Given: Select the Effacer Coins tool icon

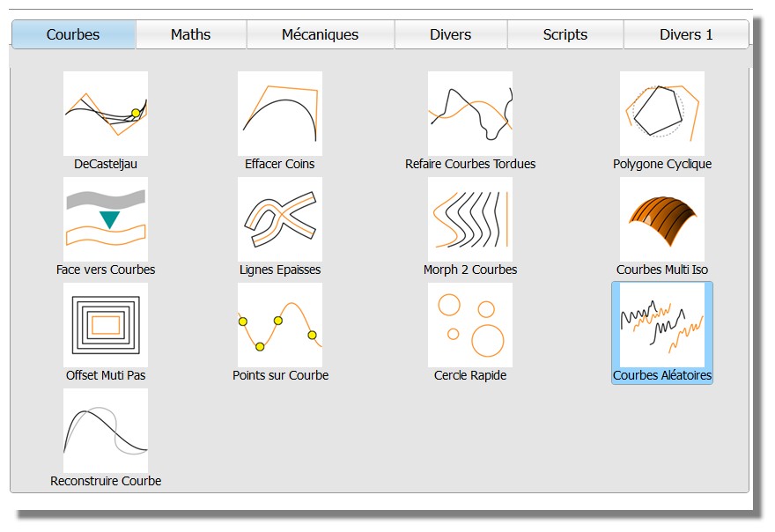Looking at the screenshot, I should pyautogui.click(x=280, y=114).
